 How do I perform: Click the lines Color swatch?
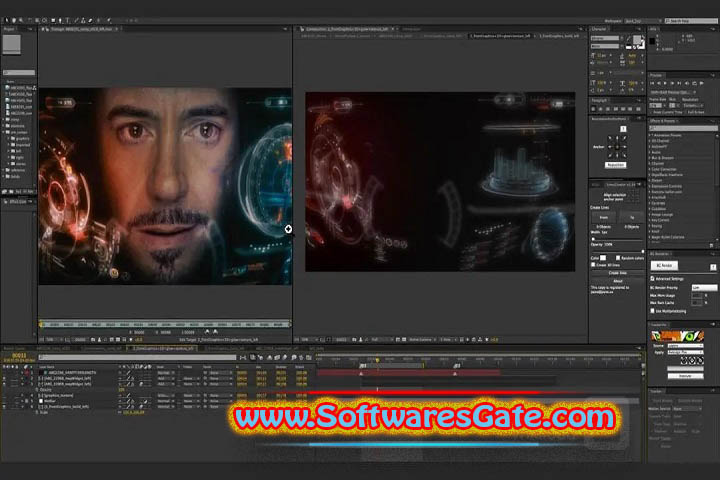point(603,258)
